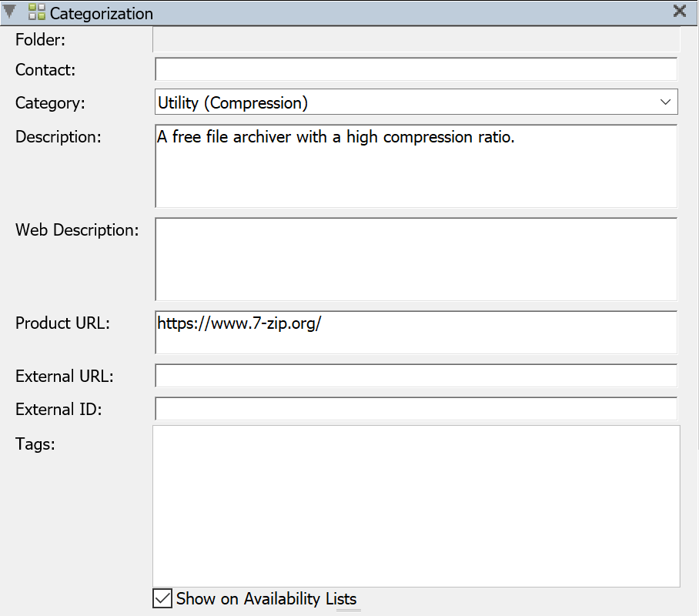Click the https://www.7-zip.org/ URL text
Image resolution: width=699 pixels, height=616 pixels.
(x=239, y=323)
